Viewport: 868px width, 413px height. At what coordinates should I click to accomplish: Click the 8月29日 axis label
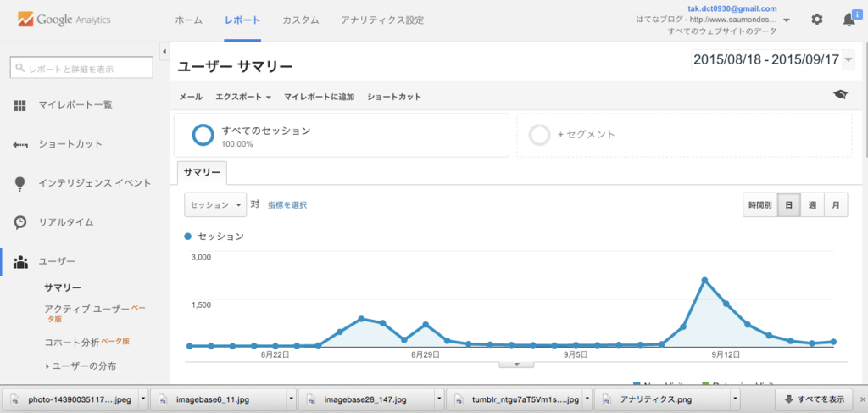click(426, 354)
